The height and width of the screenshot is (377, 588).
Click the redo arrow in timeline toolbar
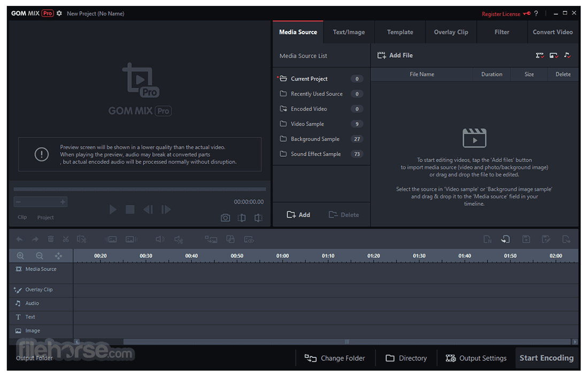pos(35,240)
